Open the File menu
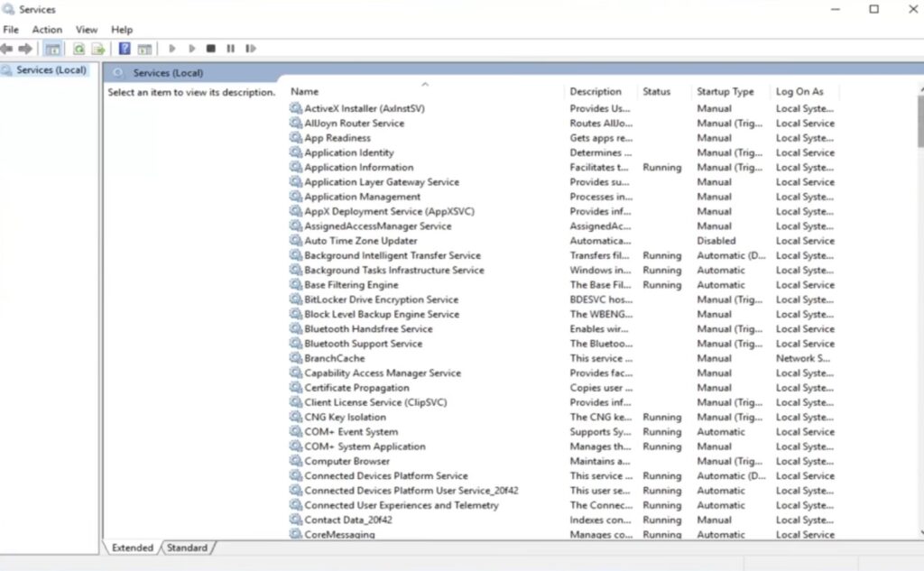 tap(11, 30)
